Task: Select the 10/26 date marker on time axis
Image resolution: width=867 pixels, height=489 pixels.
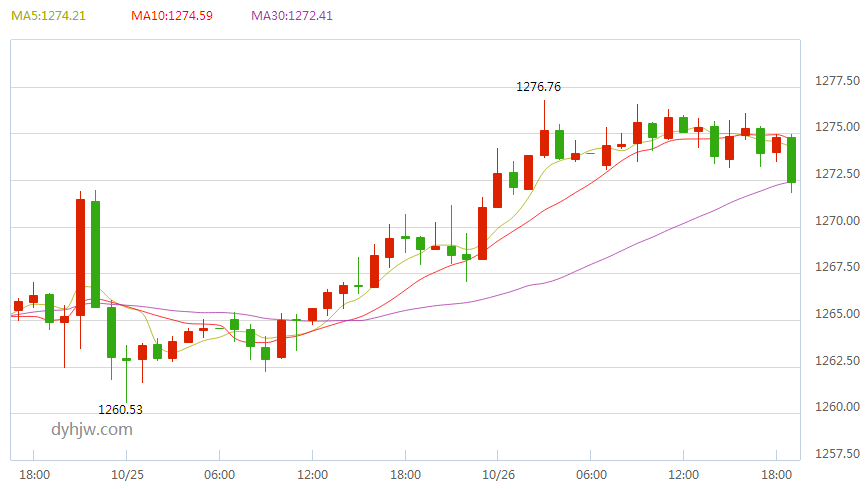Action: click(x=498, y=474)
